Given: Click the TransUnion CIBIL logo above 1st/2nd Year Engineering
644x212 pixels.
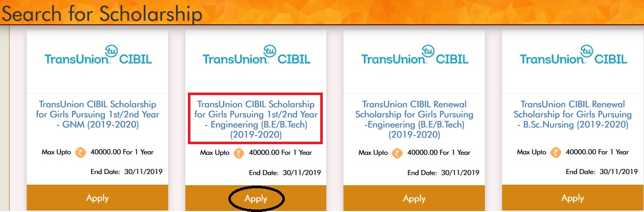Looking at the screenshot, I should click(x=256, y=57).
